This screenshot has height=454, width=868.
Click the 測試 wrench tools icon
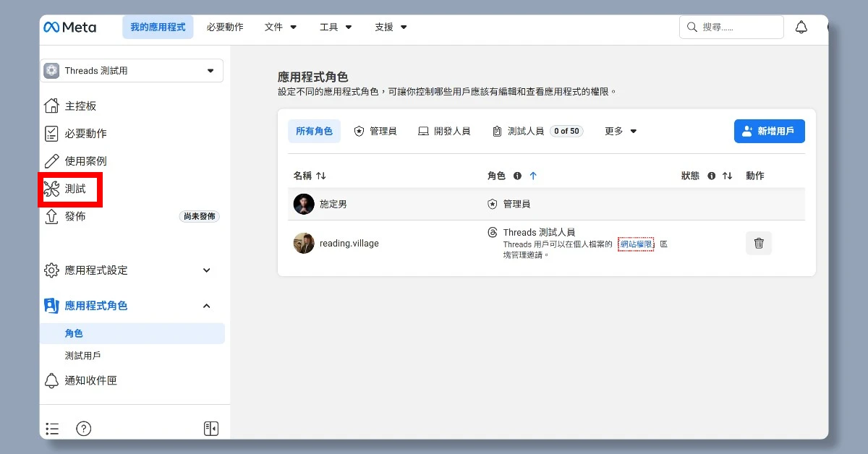pyautogui.click(x=51, y=189)
